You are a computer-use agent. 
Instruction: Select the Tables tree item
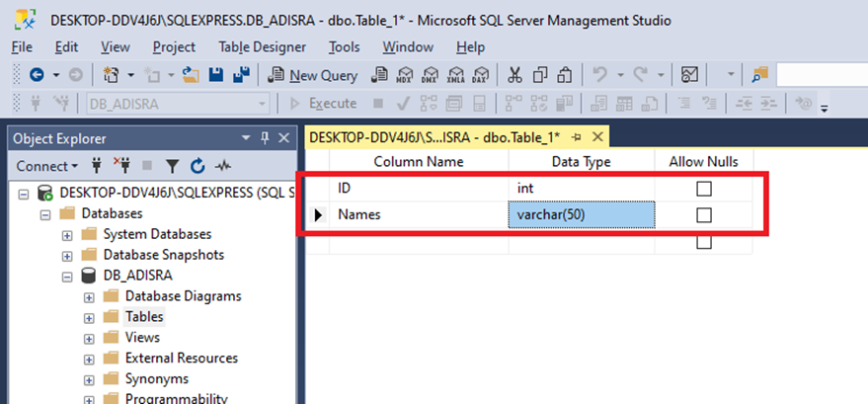(x=144, y=316)
